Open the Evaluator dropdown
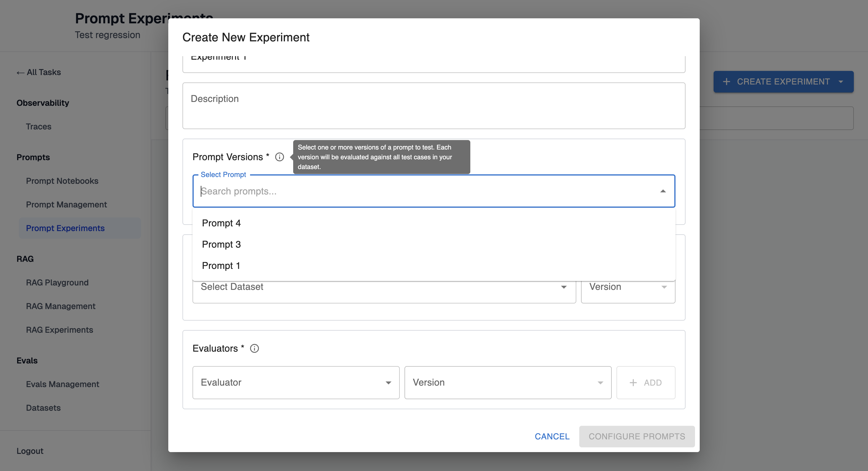868x471 pixels. (x=296, y=383)
